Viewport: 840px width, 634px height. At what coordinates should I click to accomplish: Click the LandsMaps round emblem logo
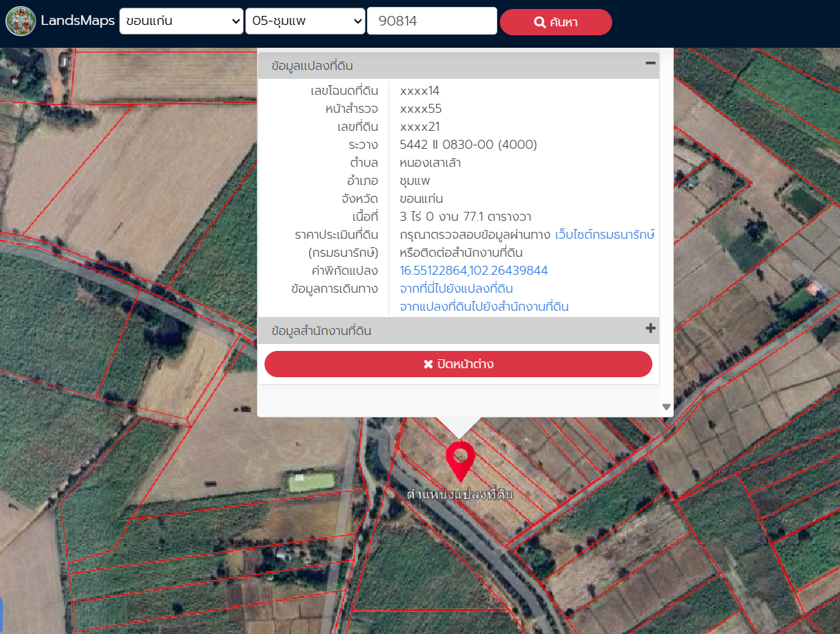pyautogui.click(x=21, y=21)
